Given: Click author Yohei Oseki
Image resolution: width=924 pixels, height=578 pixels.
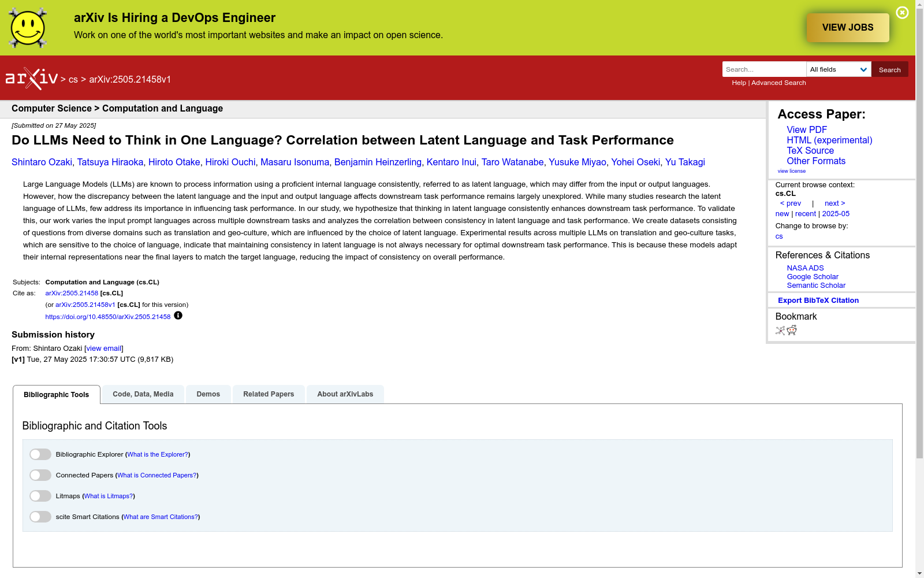Looking at the screenshot, I should [x=636, y=162].
